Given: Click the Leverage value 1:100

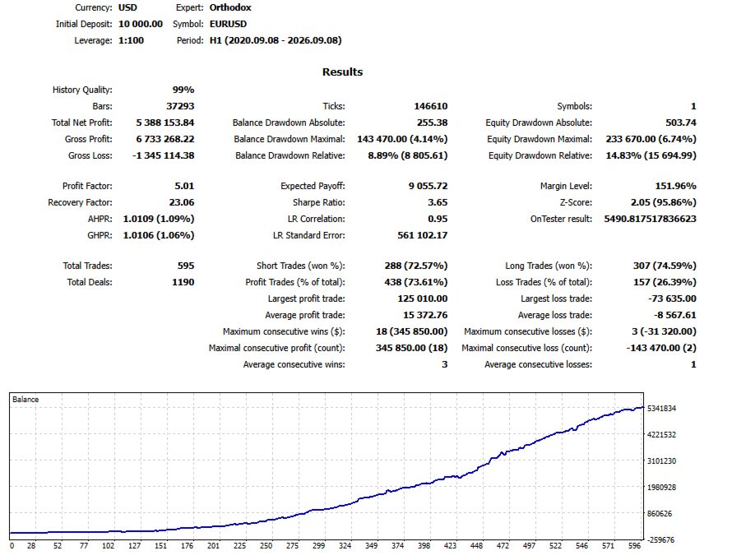Looking at the screenshot, I should point(131,40).
